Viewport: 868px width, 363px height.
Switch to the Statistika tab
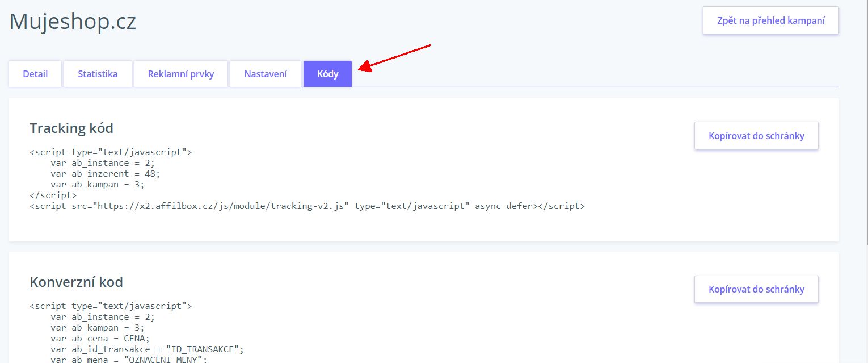click(x=98, y=74)
